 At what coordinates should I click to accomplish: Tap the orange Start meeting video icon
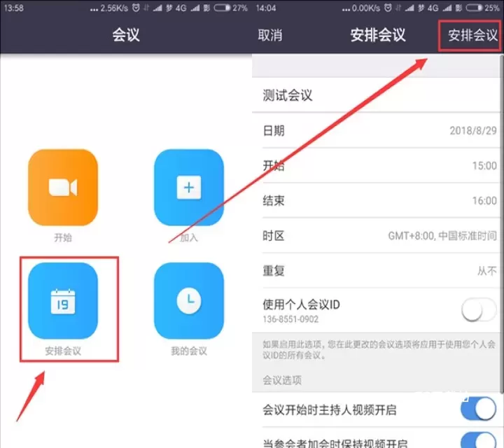63,187
